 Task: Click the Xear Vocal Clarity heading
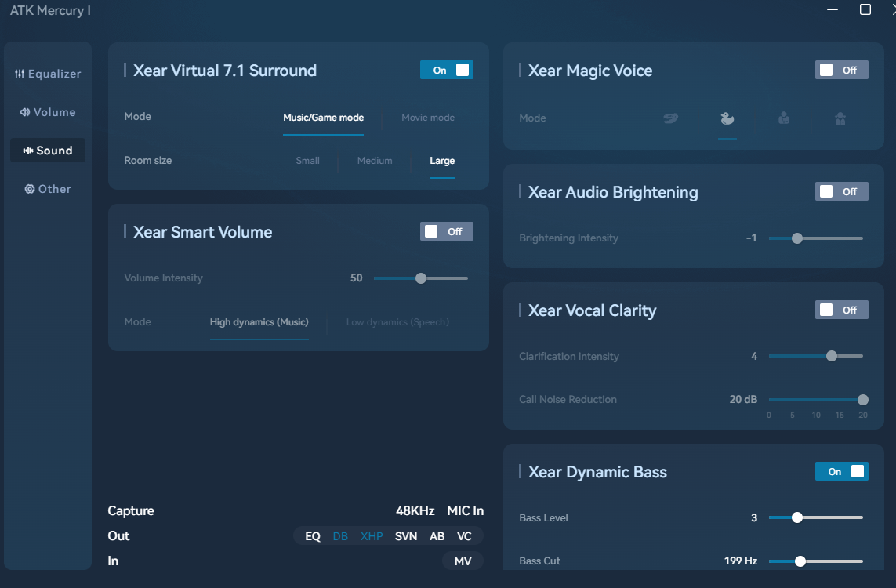coord(592,310)
